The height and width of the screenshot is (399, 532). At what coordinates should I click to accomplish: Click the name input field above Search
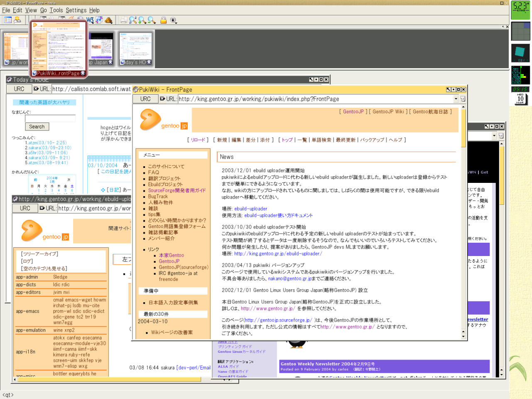click(x=50, y=118)
